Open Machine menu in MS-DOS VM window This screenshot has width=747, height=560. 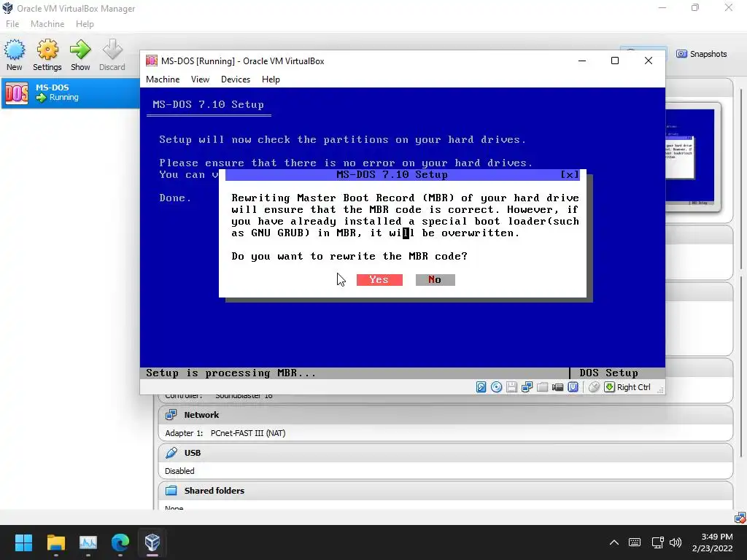point(163,79)
